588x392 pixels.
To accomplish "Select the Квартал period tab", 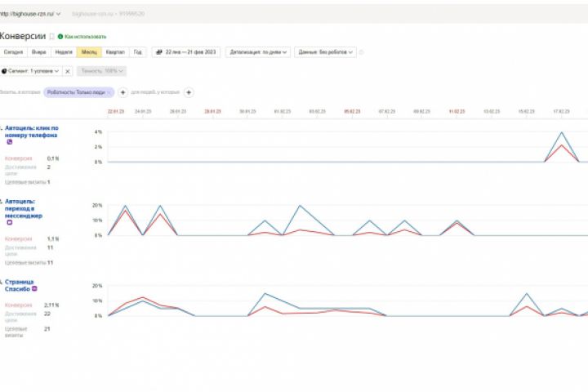I will pos(115,52).
